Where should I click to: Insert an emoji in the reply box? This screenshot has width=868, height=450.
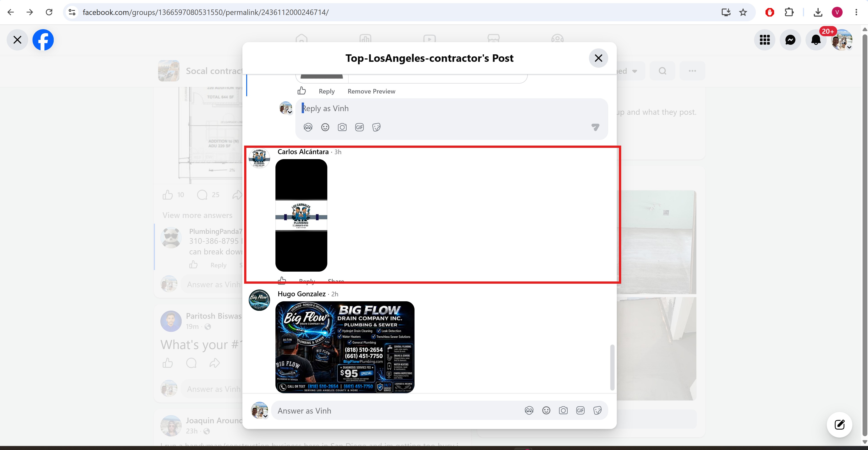(x=325, y=127)
